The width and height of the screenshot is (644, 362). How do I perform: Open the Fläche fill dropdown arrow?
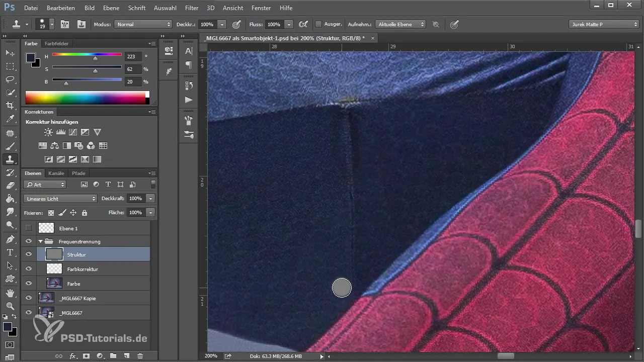tap(150, 213)
